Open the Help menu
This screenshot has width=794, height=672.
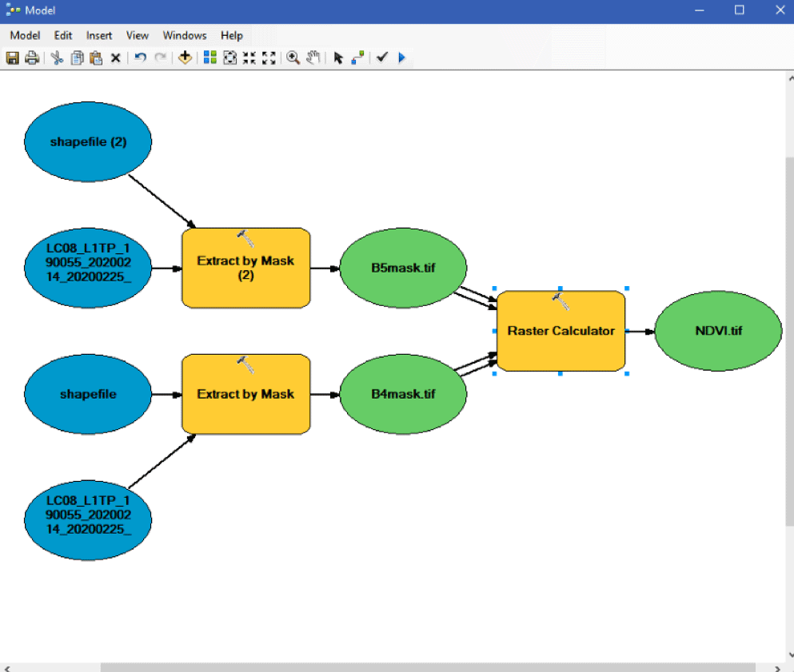pyautogui.click(x=232, y=35)
